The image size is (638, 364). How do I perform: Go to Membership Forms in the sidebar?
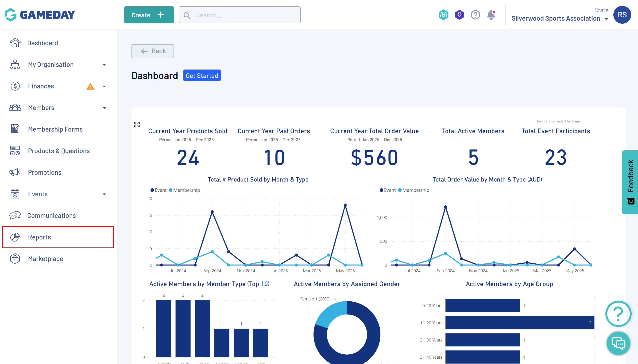pyautogui.click(x=55, y=129)
